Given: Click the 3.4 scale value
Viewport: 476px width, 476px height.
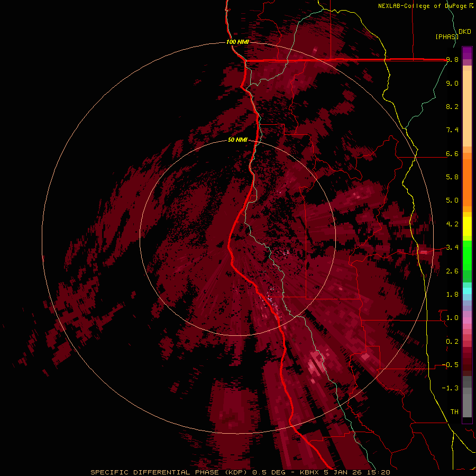Looking at the screenshot, I should 452,248.
